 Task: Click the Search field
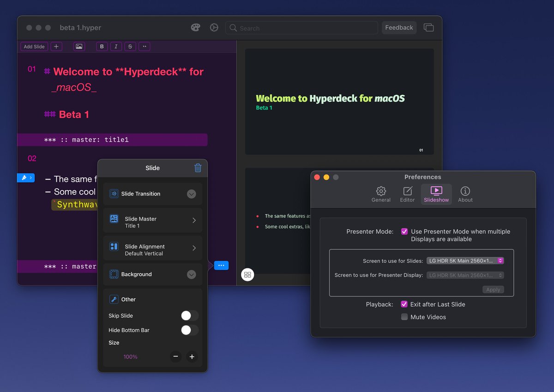[302, 28]
